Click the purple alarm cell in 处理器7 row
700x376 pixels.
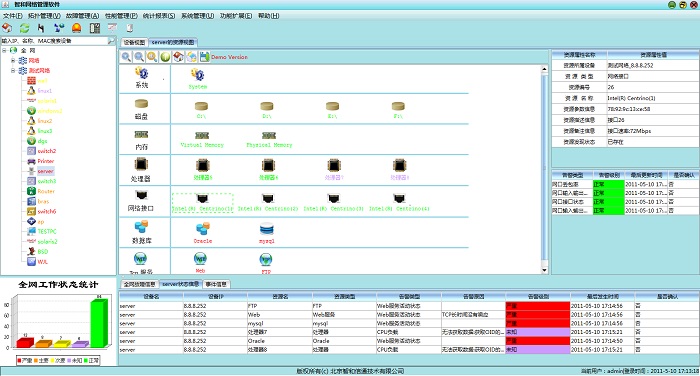click(538, 332)
